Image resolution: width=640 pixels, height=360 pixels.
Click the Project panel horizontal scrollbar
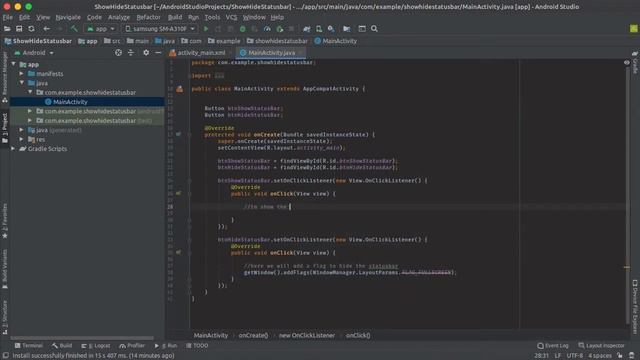point(82,338)
